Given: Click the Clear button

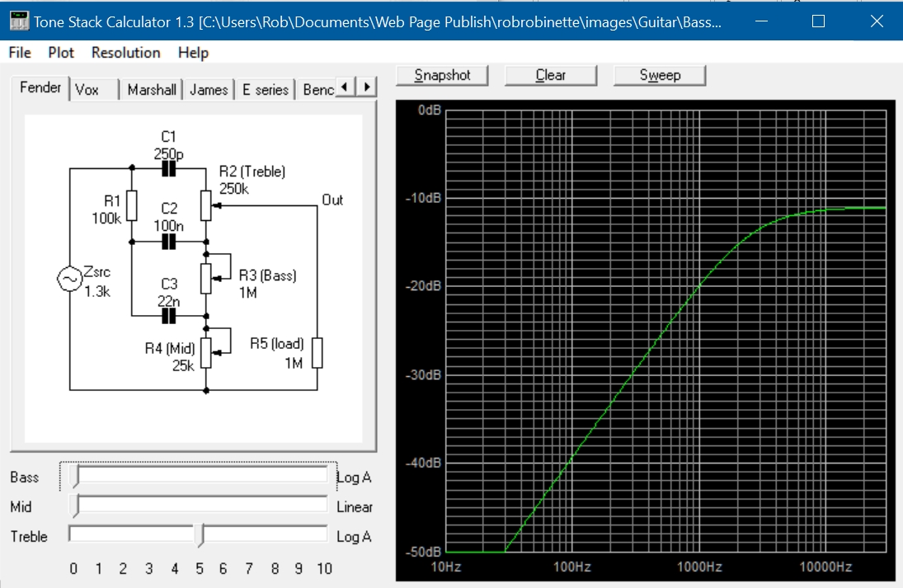Looking at the screenshot, I should tap(551, 75).
